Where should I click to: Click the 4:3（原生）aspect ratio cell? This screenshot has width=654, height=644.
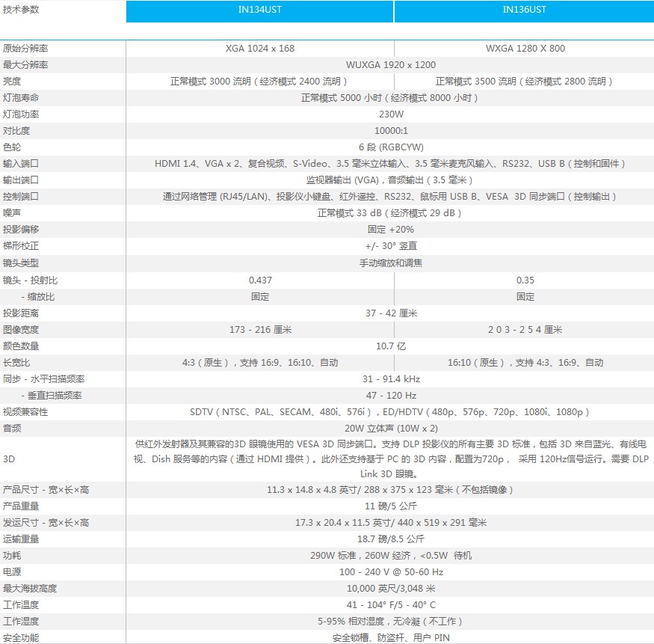[260, 363]
